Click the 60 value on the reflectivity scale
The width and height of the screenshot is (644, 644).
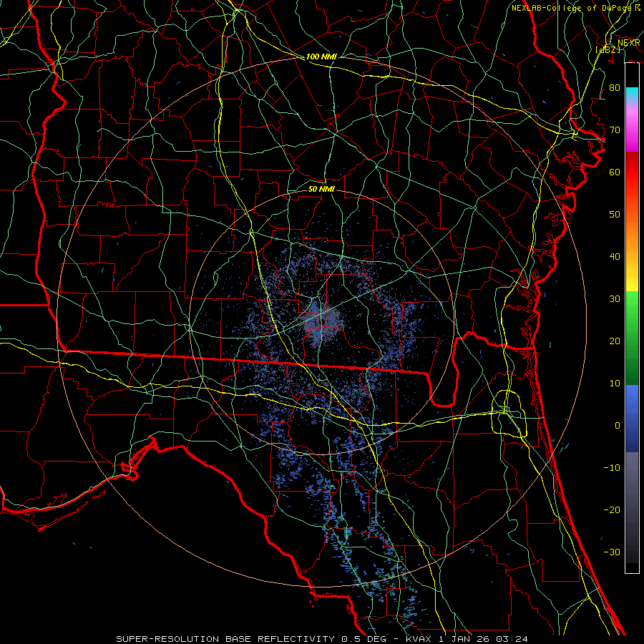tap(615, 172)
